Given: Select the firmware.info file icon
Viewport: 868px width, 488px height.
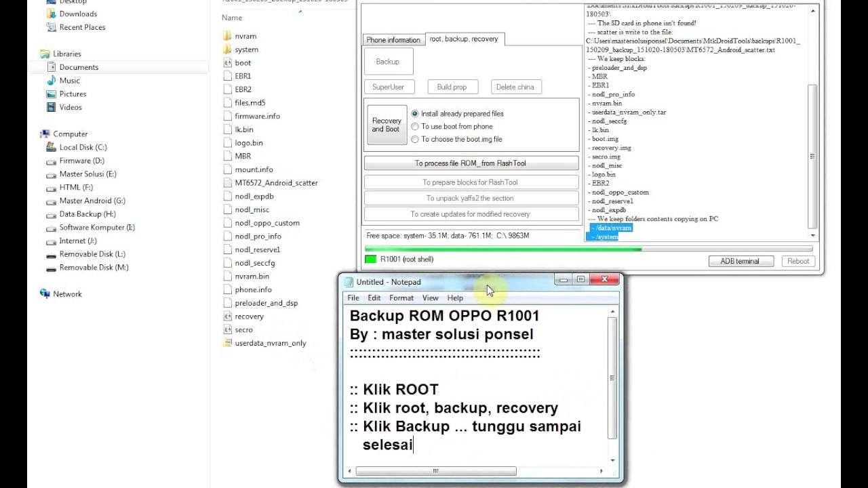Looking at the screenshot, I should 228,116.
